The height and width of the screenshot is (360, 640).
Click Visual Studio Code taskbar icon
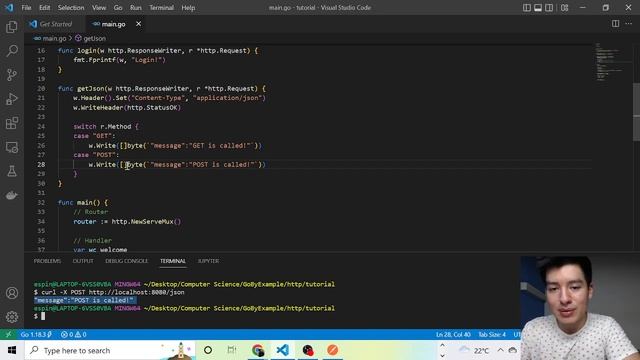coord(282,350)
